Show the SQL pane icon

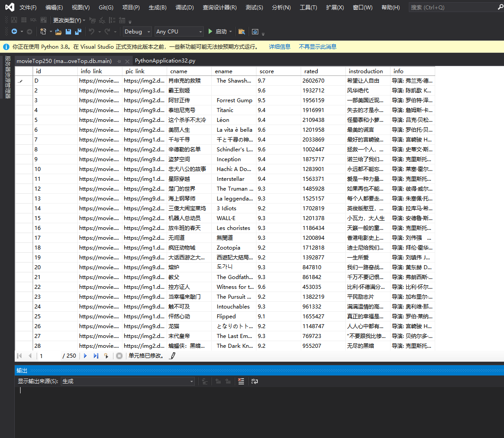click(x=34, y=20)
